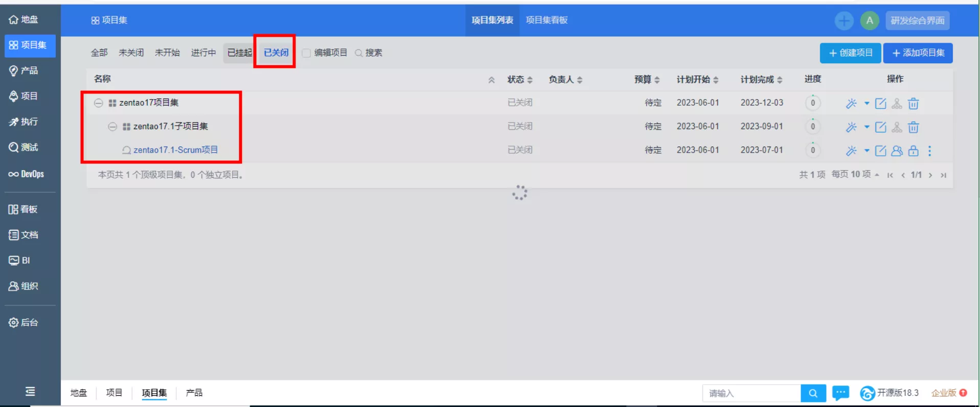The height and width of the screenshot is (407, 980).
Task: Open 执行 module in sidebar
Action: coord(24,122)
